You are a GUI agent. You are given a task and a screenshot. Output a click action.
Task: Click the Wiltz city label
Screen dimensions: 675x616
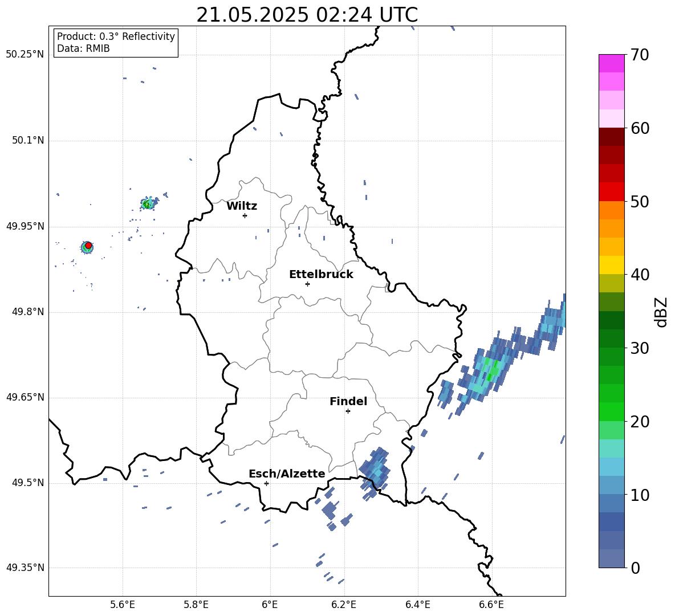(x=242, y=206)
